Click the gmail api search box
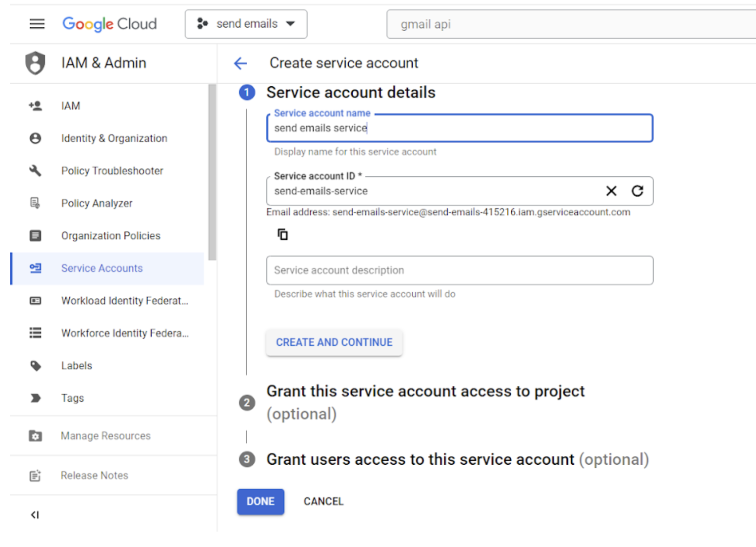The width and height of the screenshot is (756, 547). click(x=570, y=24)
